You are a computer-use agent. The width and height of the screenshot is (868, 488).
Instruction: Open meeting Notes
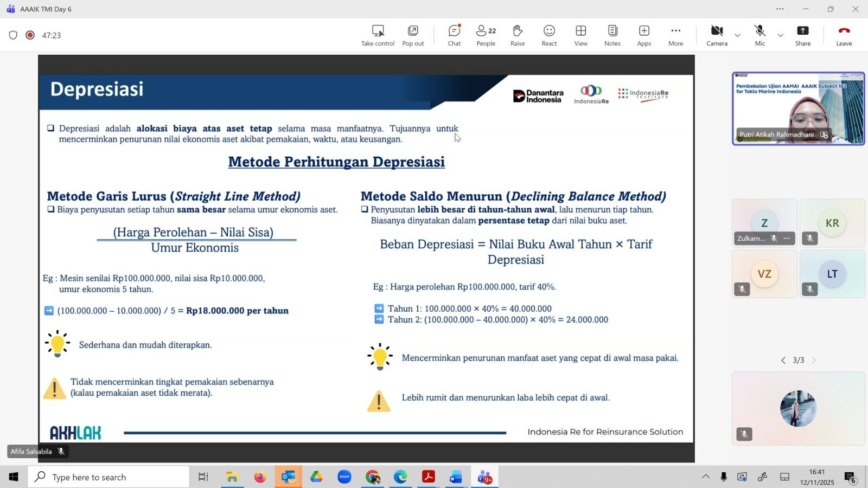tap(612, 35)
